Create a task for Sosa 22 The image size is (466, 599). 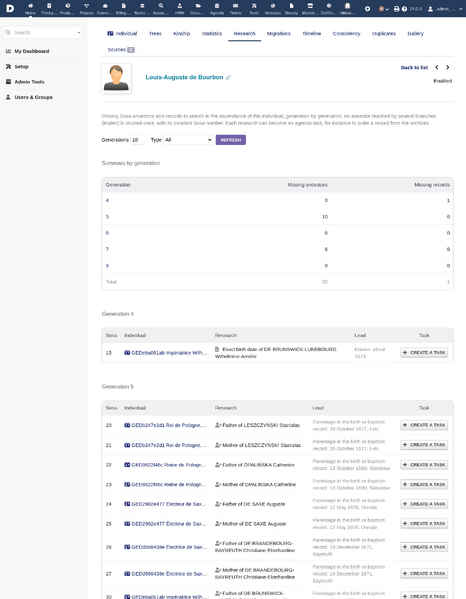point(424,465)
